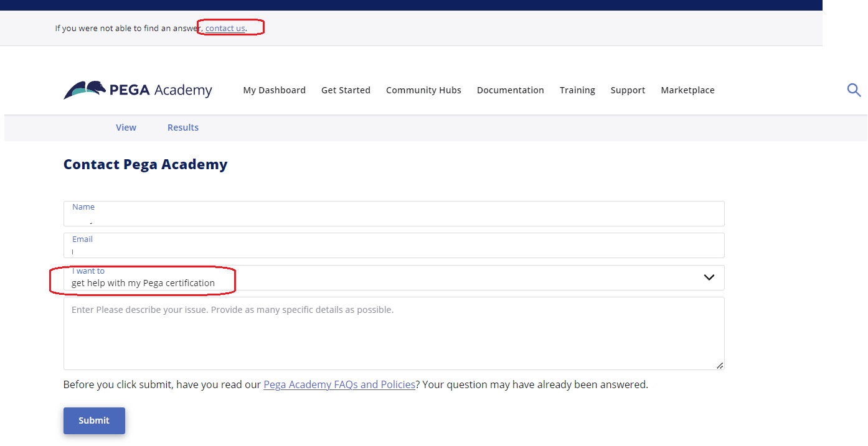Follow the 'contact us' link
Viewport: 868px width, 446px height.
point(225,28)
